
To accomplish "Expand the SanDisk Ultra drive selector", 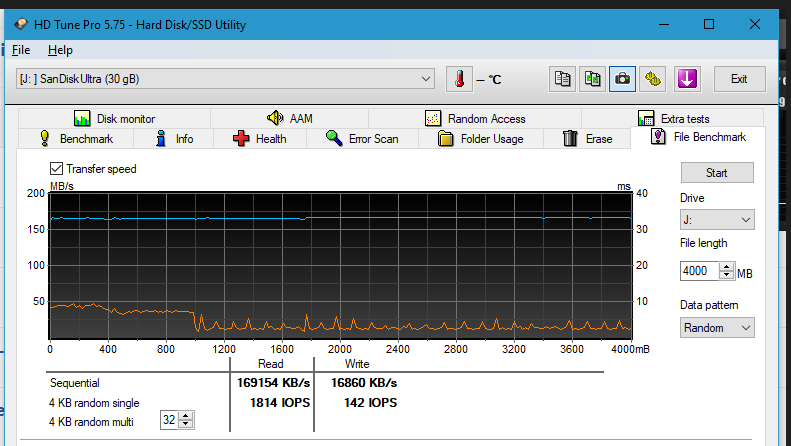I will (x=225, y=79).
